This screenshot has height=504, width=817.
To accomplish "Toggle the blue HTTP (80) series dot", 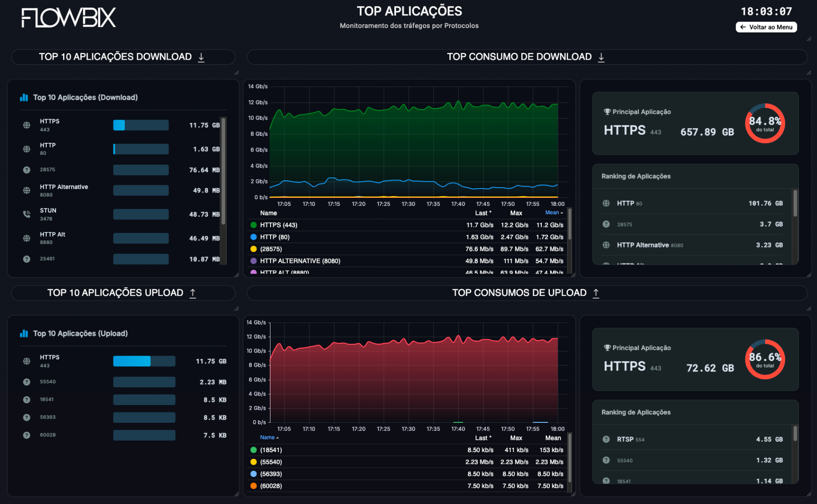I will pos(253,237).
